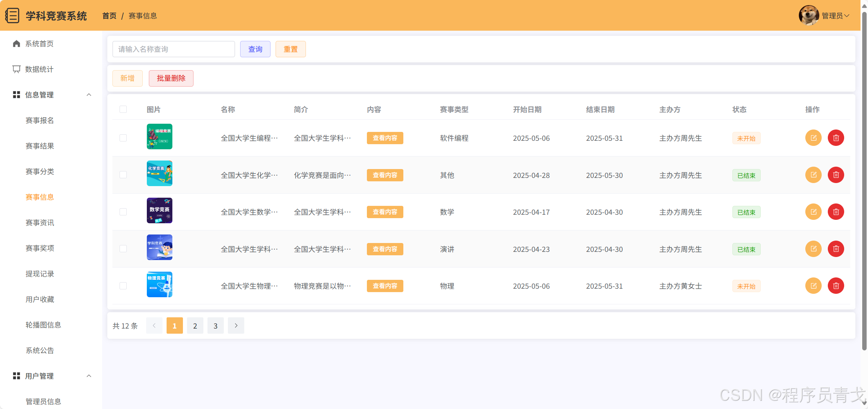The image size is (868, 409).
Task: Click the 系统首页 home icon
Action: point(16,44)
